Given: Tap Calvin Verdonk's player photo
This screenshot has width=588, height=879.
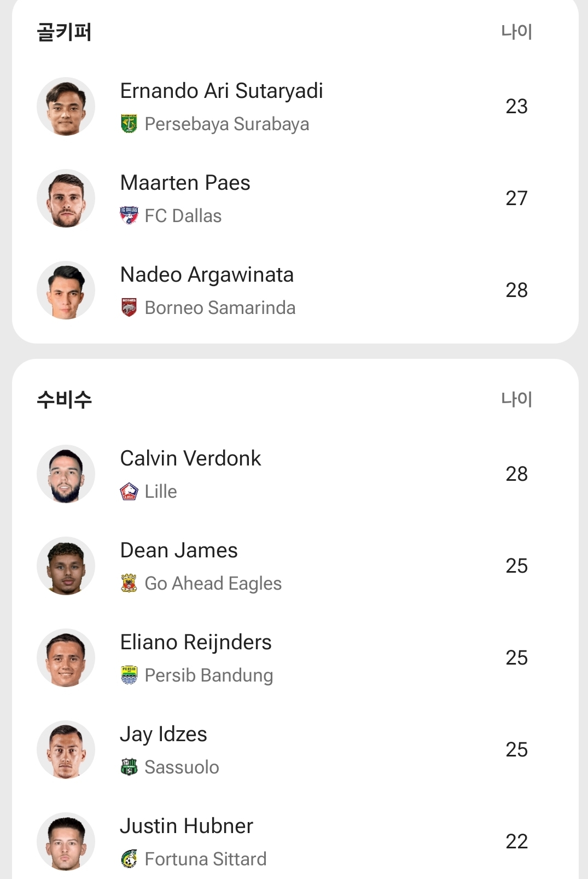Looking at the screenshot, I should point(66,474).
